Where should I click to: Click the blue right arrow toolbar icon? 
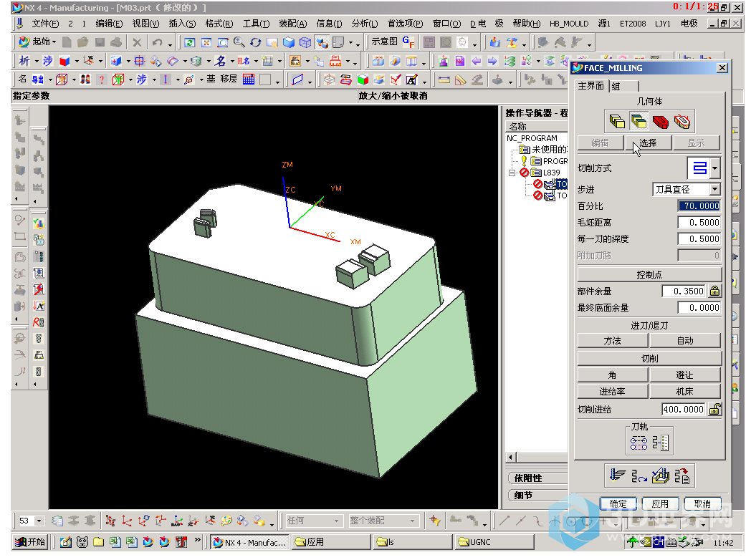point(492,62)
